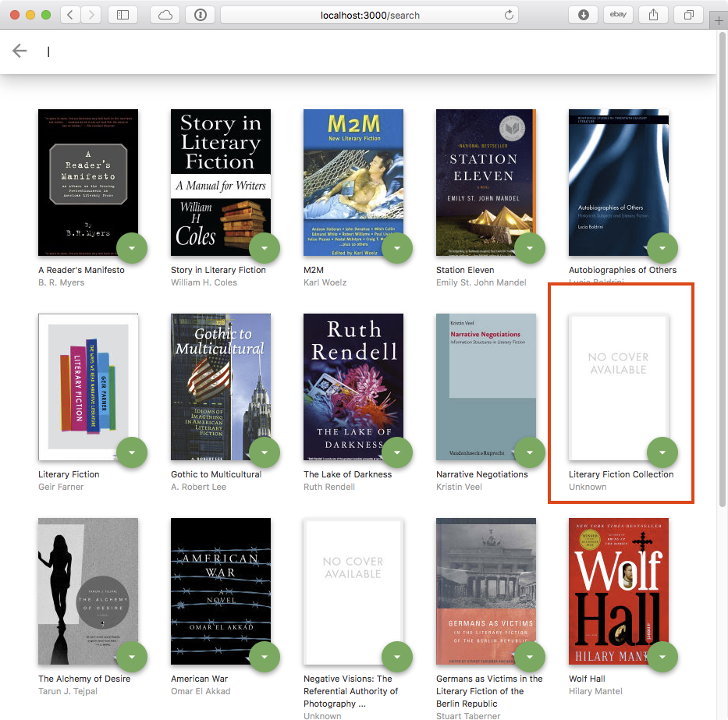Screen dimensions: 728x720
Task: Click Narrative Negotiations cover
Action: [486, 387]
